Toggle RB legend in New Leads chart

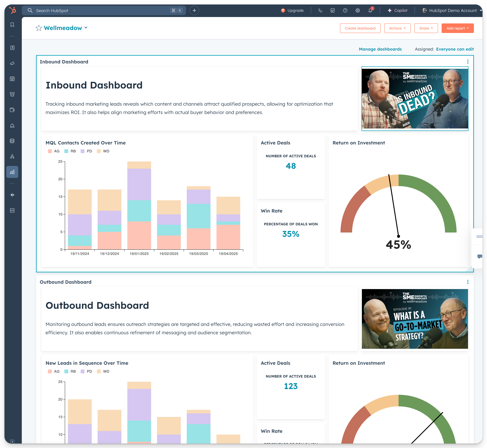click(70, 371)
